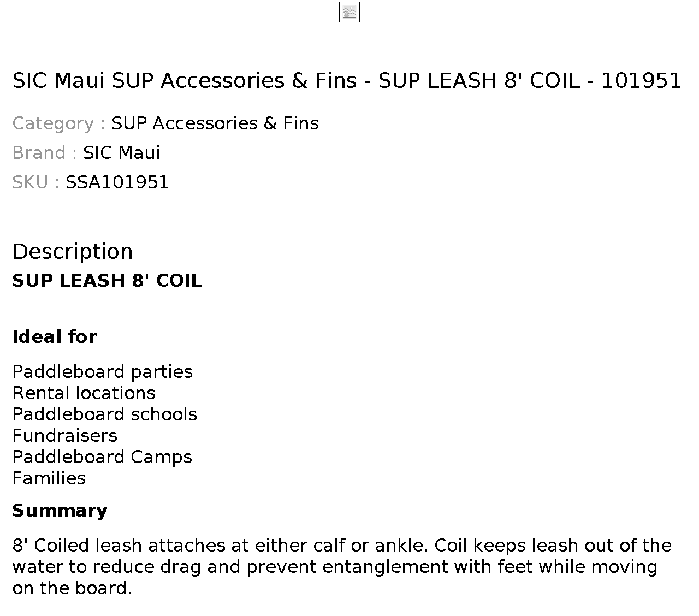The width and height of the screenshot is (699, 616).
Task: Open the SIC Maui brand link
Action: click(x=121, y=153)
